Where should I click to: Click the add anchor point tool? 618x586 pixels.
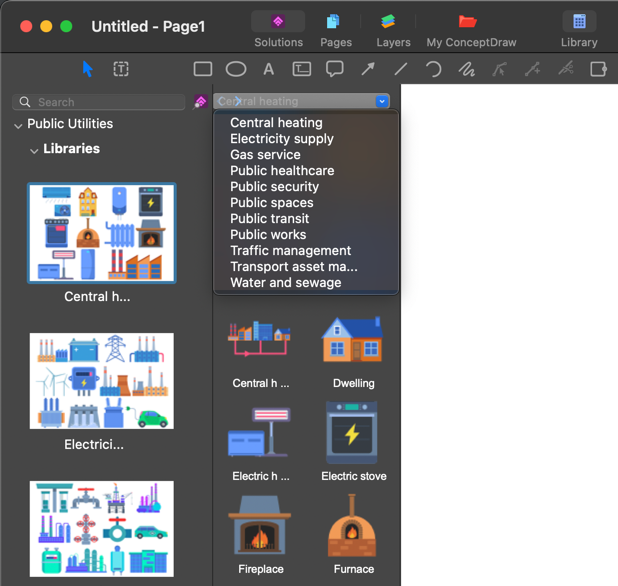click(532, 69)
